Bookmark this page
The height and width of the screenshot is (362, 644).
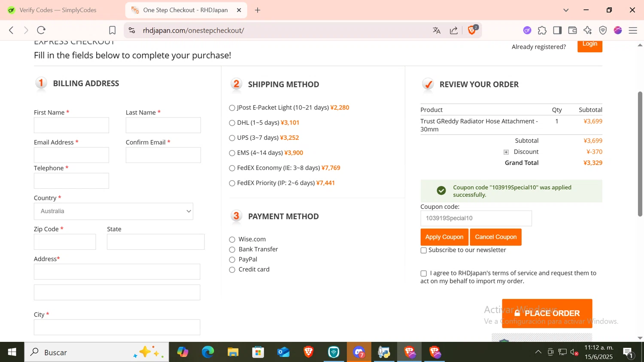click(112, 30)
